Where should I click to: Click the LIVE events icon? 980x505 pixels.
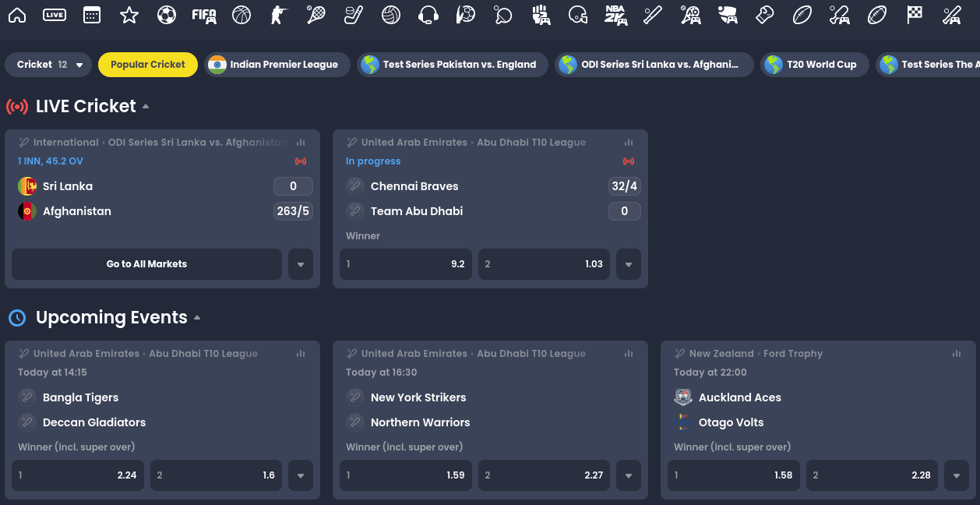point(55,15)
